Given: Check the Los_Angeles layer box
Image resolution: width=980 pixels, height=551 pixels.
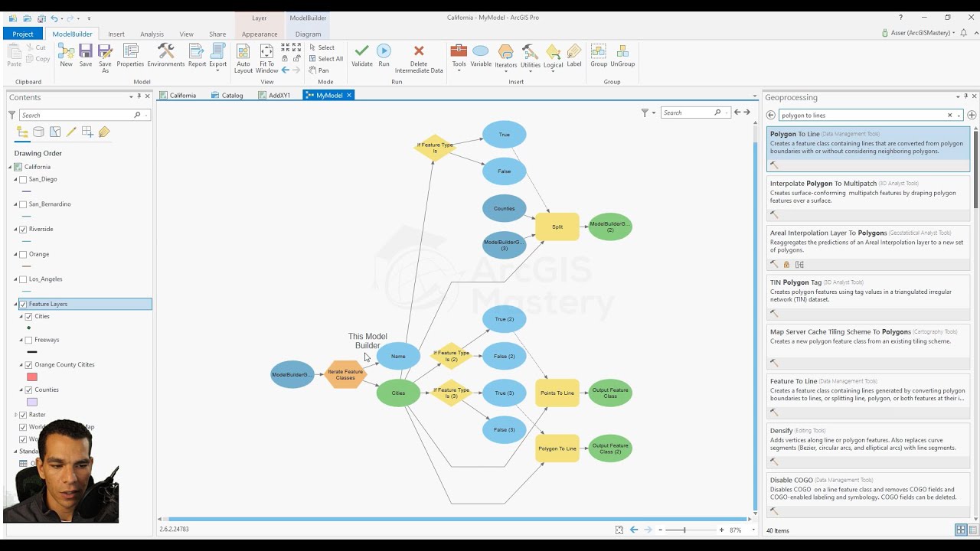Looking at the screenshot, I should (23, 279).
